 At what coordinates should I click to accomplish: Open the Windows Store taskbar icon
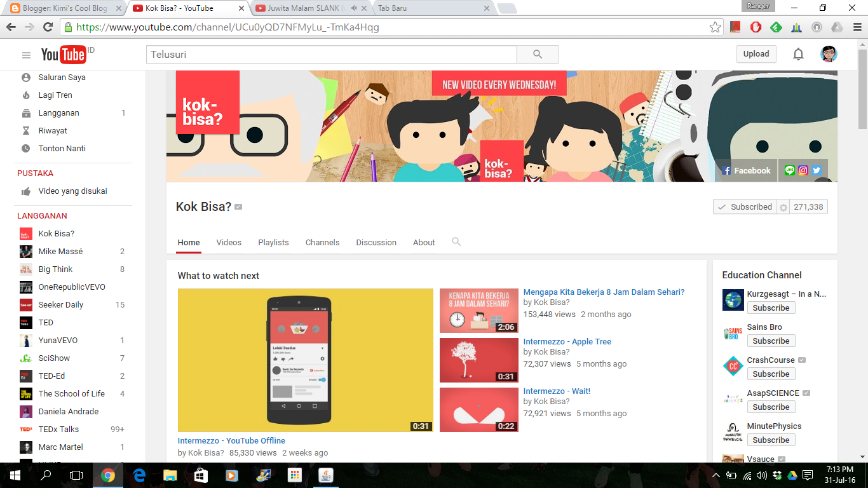(201, 475)
